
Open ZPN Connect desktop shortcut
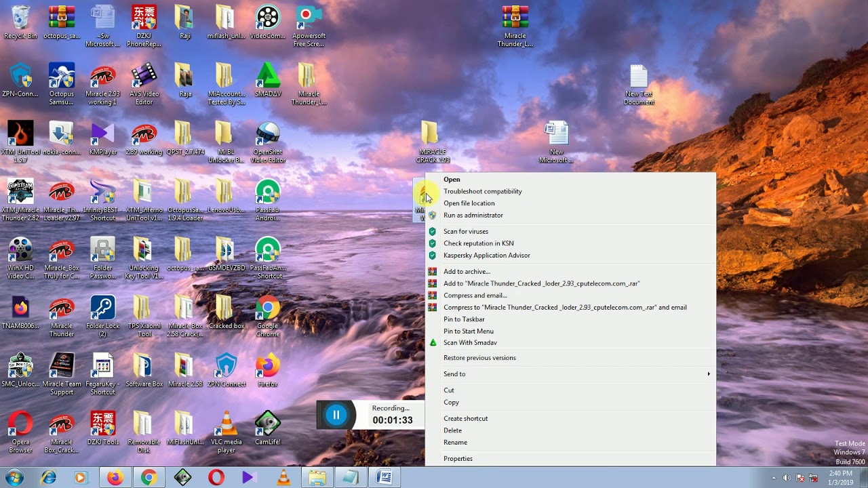(226, 371)
